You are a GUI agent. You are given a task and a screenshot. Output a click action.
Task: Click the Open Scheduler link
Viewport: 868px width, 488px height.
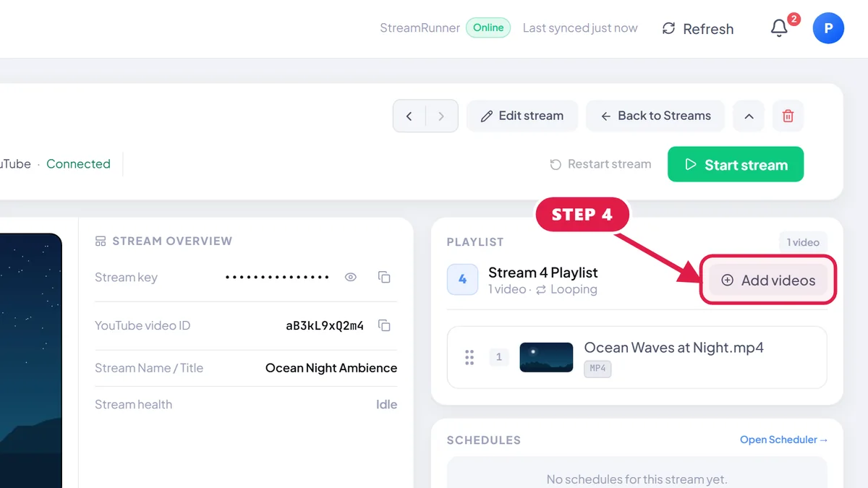(x=783, y=440)
